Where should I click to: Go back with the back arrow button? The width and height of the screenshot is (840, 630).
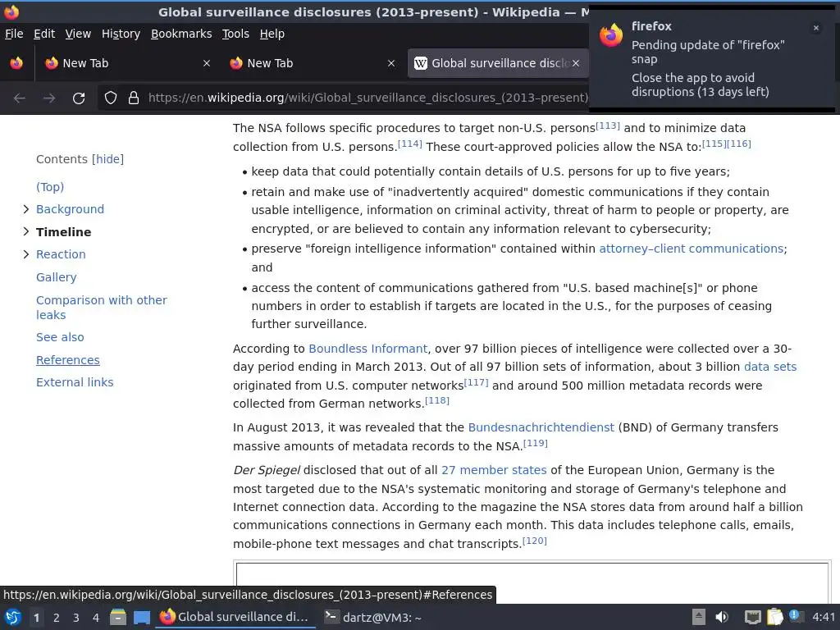[x=20, y=98]
